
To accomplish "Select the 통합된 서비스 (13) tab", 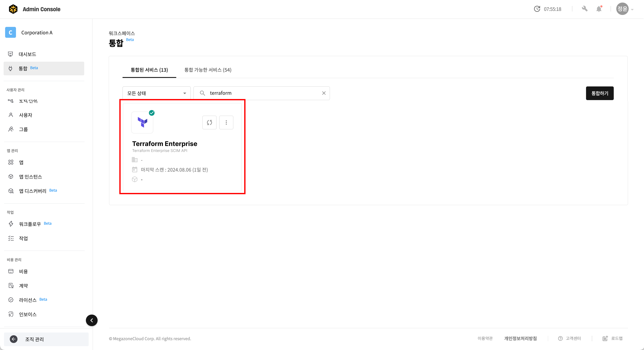I will (x=149, y=70).
